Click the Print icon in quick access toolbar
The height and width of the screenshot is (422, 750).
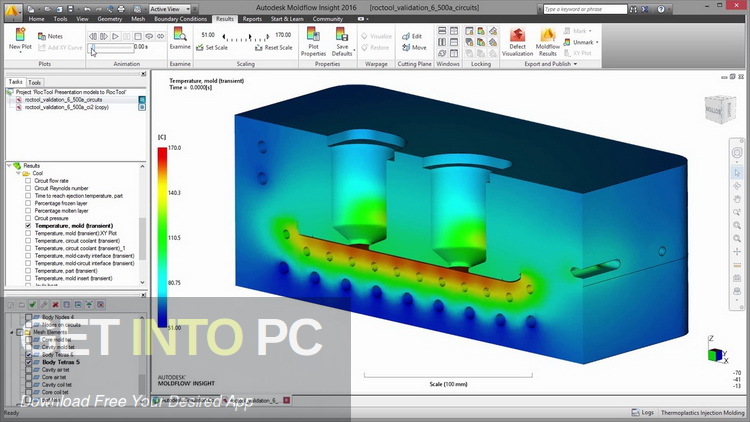tap(121, 9)
